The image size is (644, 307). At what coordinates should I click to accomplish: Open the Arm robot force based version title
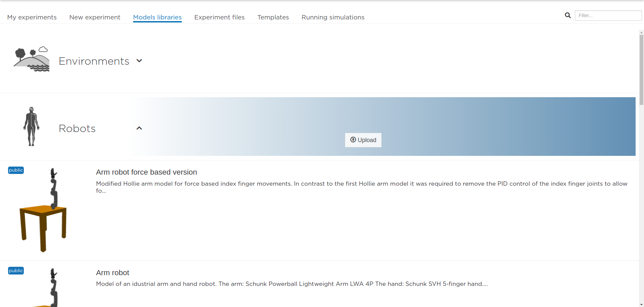146,172
